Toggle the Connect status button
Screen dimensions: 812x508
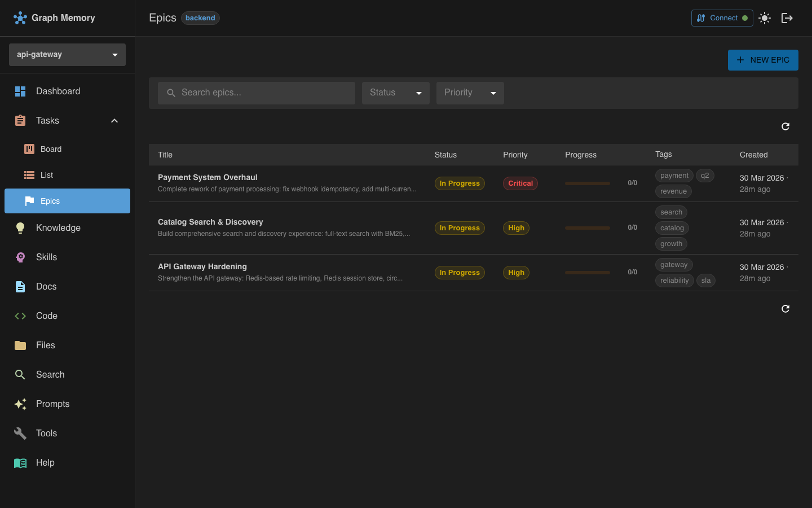(x=722, y=17)
